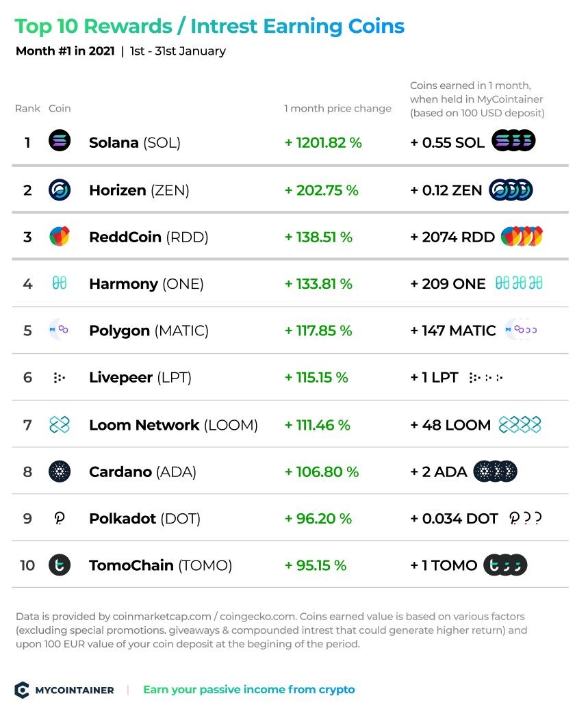The image size is (588, 722).
Task: Click the Polygon MATIC icon in rank 5
Action: click(x=59, y=330)
